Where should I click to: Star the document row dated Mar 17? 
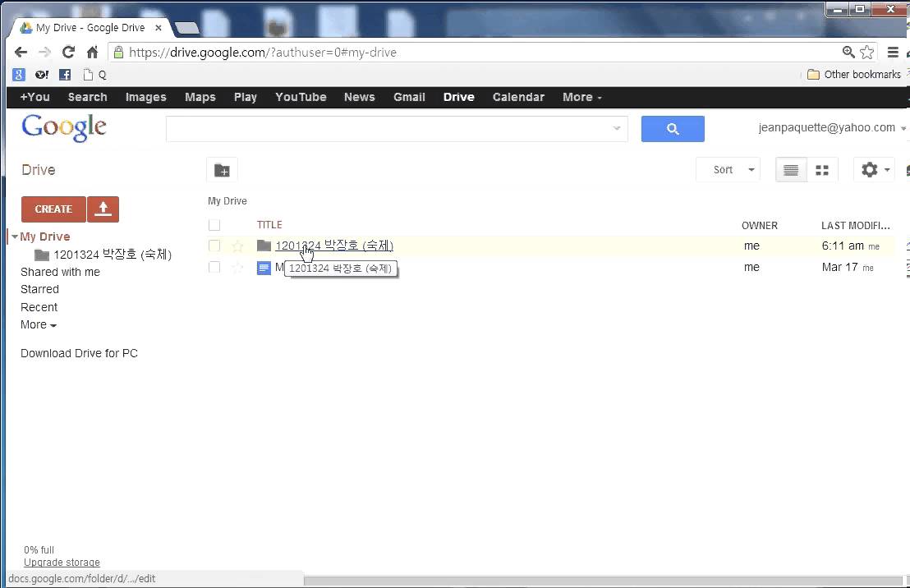pos(237,268)
